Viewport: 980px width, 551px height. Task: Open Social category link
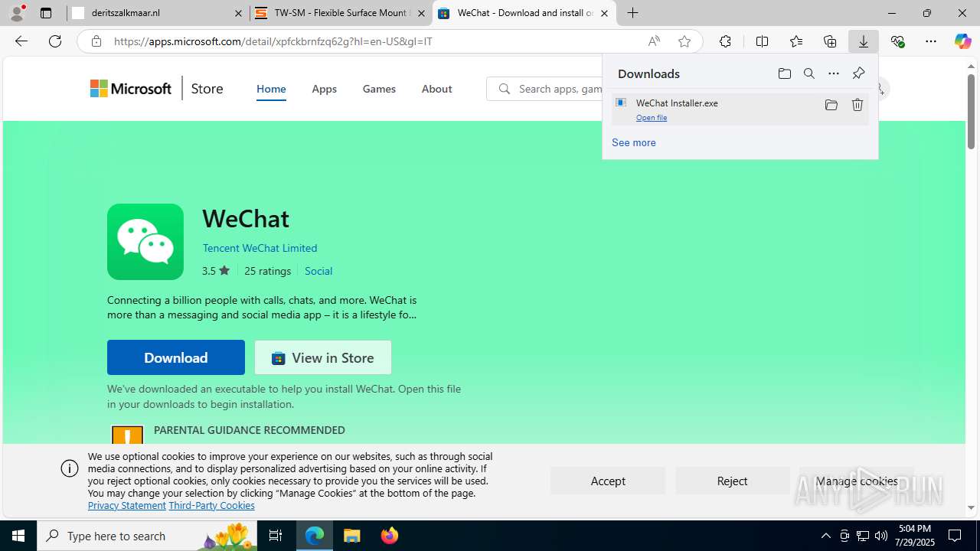click(x=318, y=271)
